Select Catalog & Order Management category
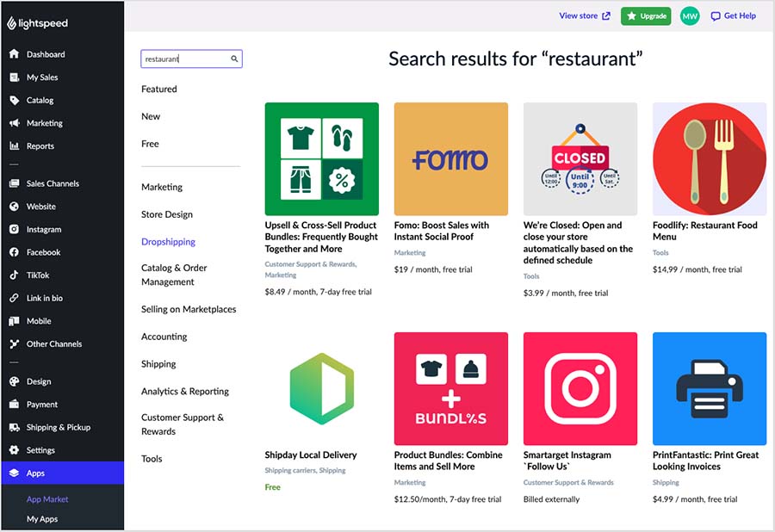This screenshot has height=532, width=775. (174, 275)
